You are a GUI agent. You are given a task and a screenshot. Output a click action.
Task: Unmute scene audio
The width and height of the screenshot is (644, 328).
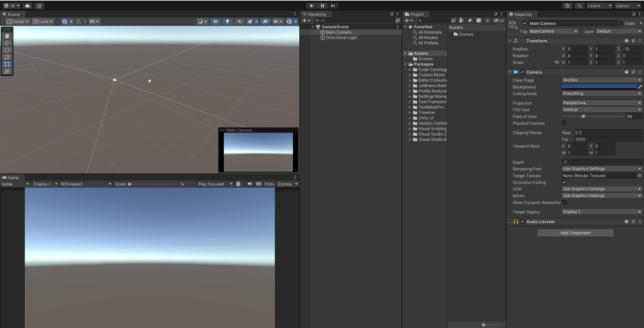pos(239,21)
